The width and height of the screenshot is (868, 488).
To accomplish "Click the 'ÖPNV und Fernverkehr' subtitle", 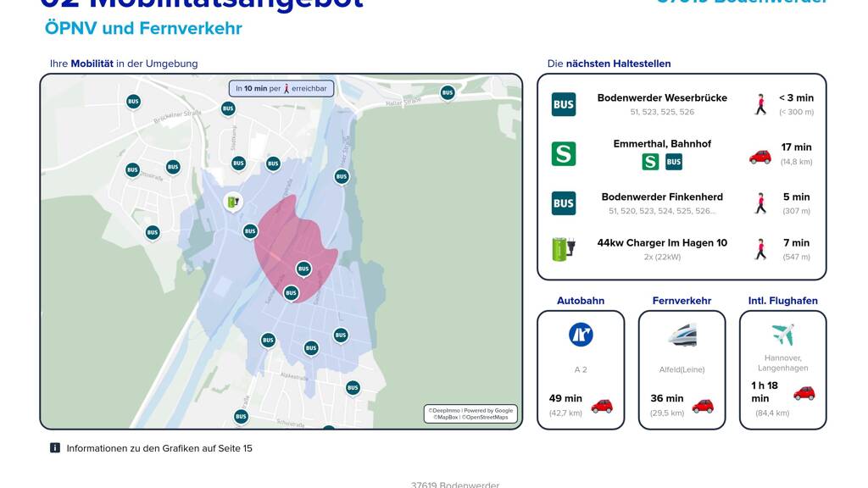I will click(143, 29).
